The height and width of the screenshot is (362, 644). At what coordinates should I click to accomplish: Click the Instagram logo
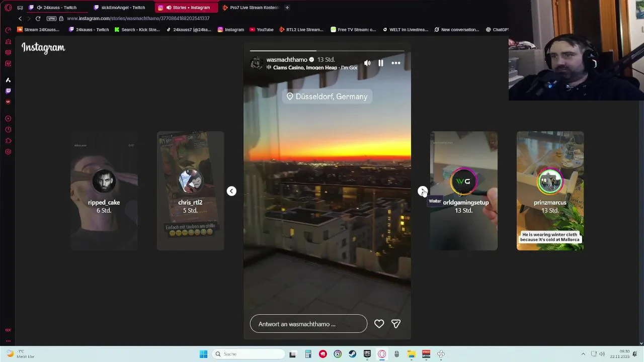coord(43,48)
